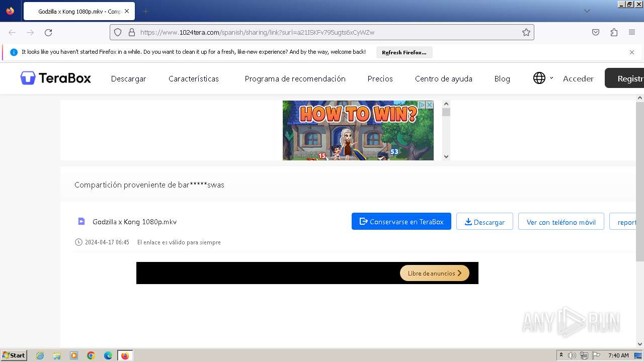The width and height of the screenshot is (644, 362).
Task: Click the AdChoices triangle icon
Action: coord(422,105)
